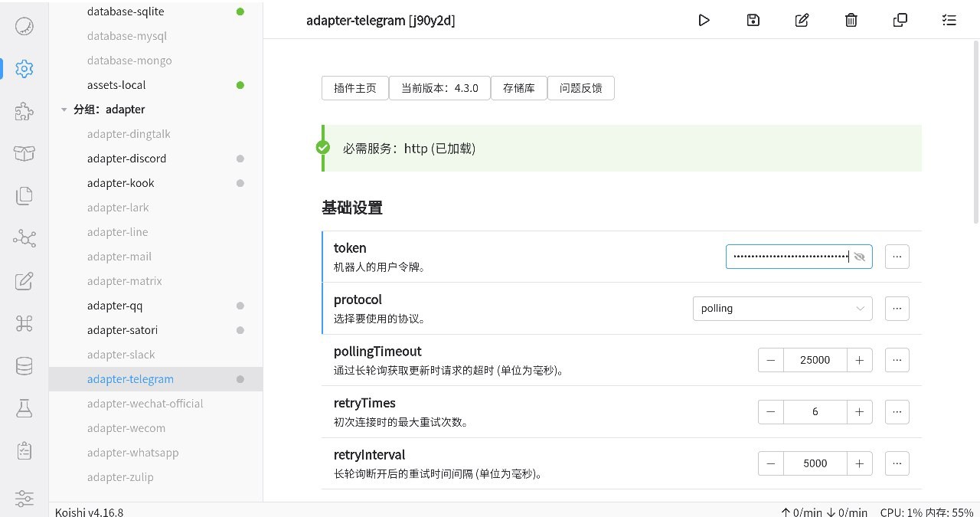Screen dimensions: 980x517
Task: Click the trash icon to remove plugin
Action: point(851,21)
